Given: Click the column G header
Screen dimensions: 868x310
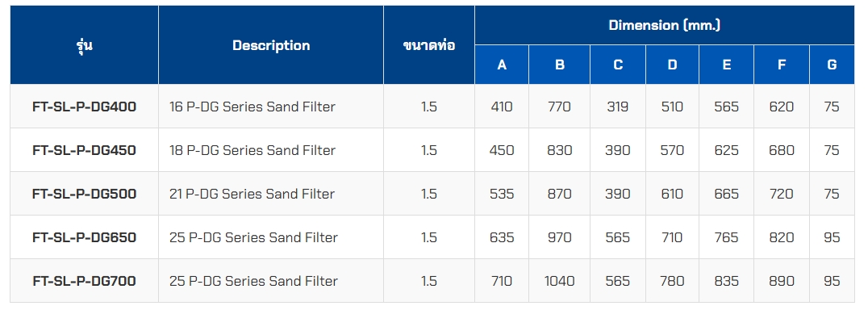Looking at the screenshot, I should click(x=832, y=65).
